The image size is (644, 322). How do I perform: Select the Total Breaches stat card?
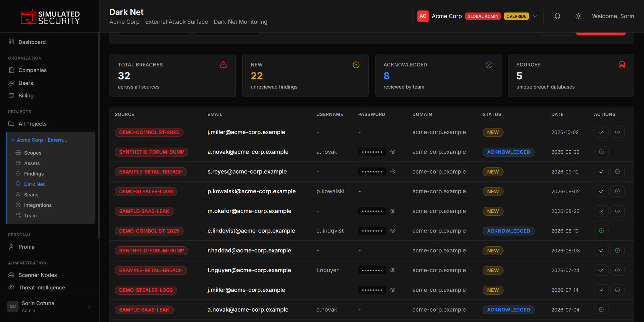(x=173, y=76)
